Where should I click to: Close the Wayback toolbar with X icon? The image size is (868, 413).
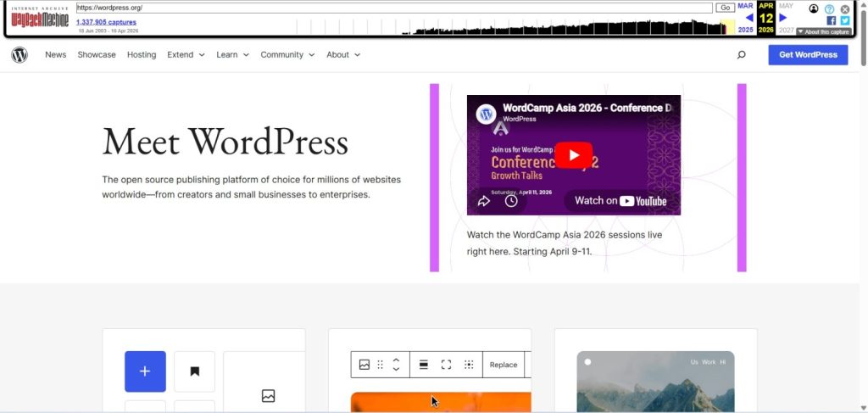(845, 9)
